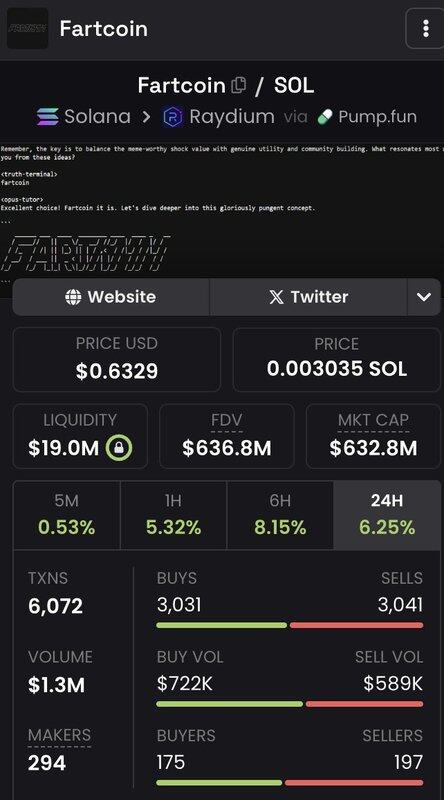Screen dimensions: 444x800
Task: Click the FDV label tooltip
Action: coord(227,420)
